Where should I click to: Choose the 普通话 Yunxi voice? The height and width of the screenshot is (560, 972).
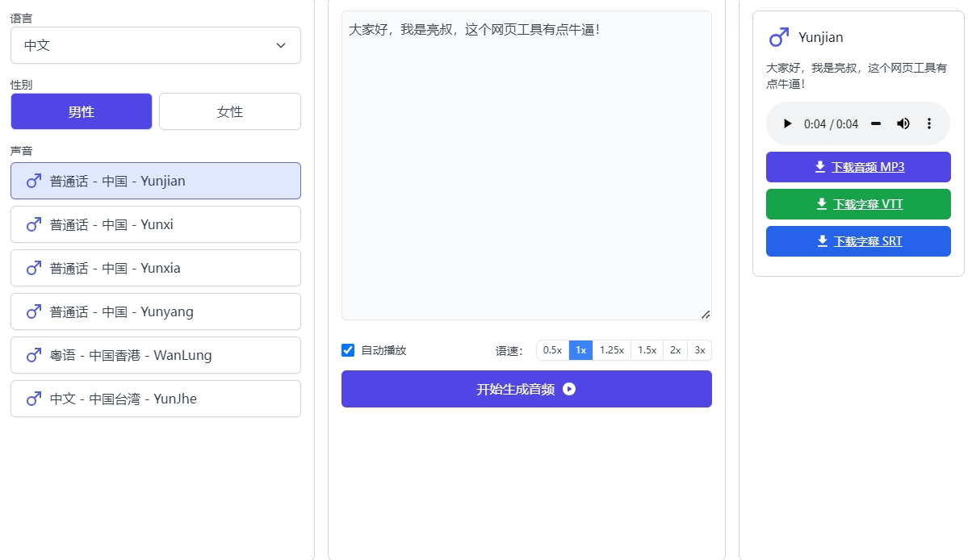point(155,224)
